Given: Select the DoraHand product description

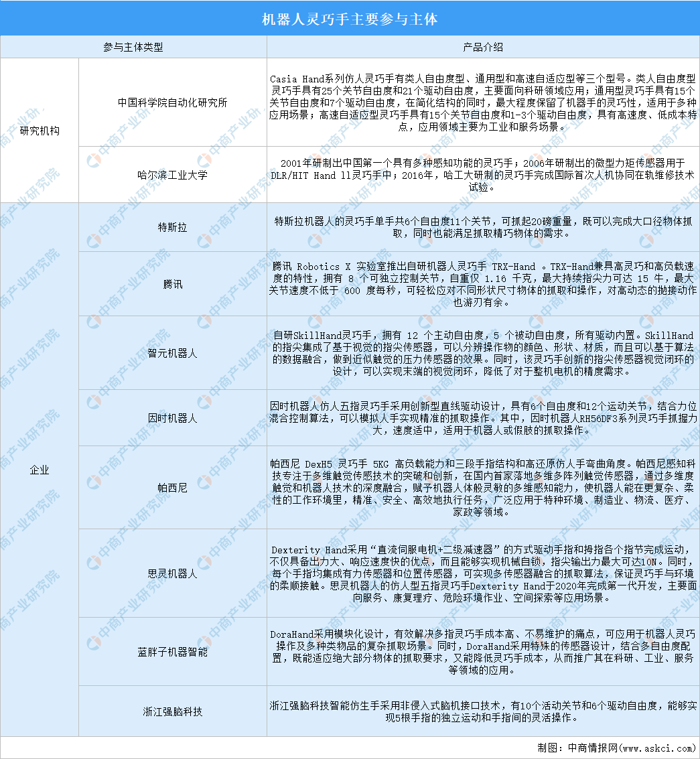Looking at the screenshot, I should [483, 652].
